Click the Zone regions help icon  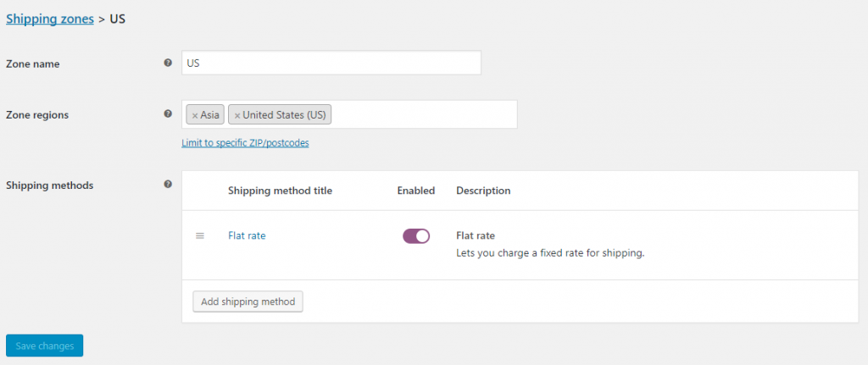tap(168, 114)
